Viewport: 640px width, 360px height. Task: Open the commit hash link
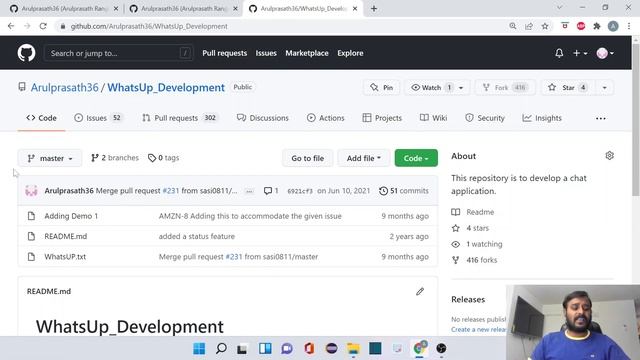pyautogui.click(x=300, y=191)
